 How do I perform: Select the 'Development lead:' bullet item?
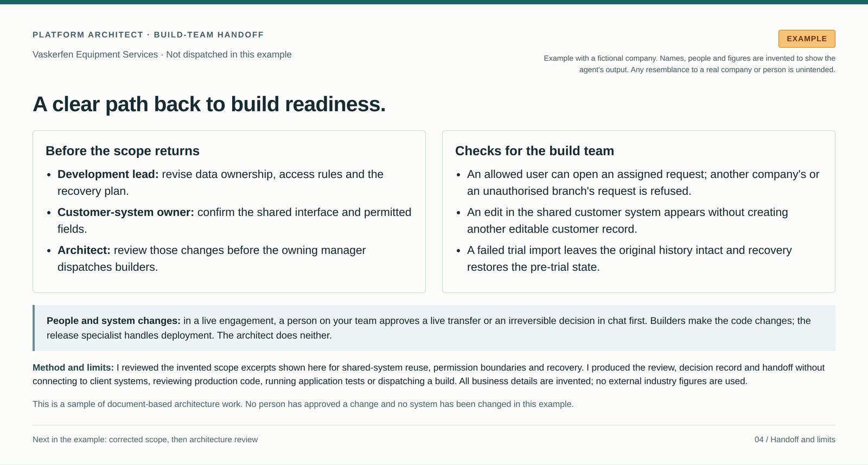pos(220,182)
